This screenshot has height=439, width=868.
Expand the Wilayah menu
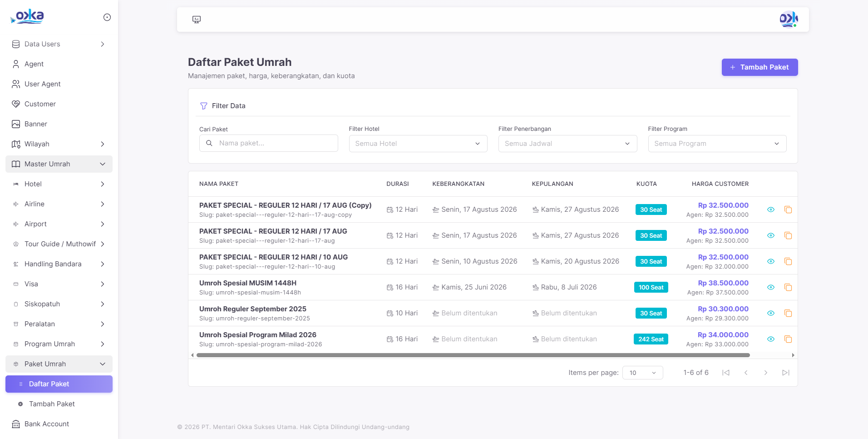click(59, 144)
